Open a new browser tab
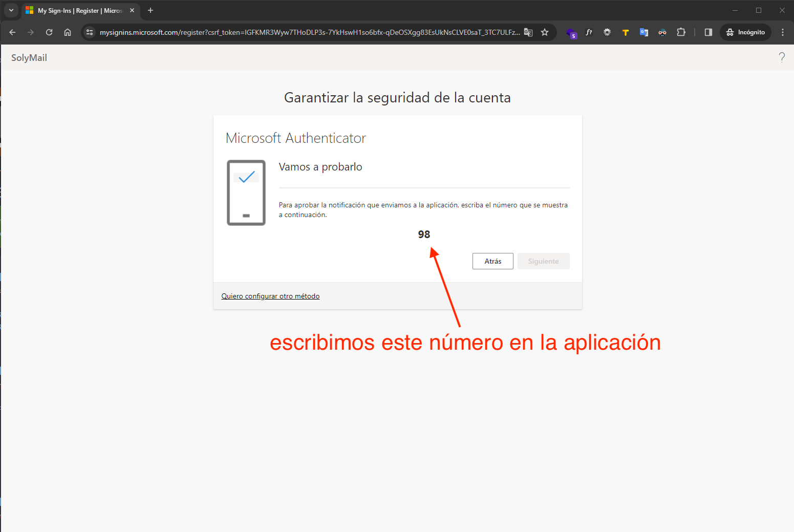Screen dimensions: 794x532 [x=150, y=10]
